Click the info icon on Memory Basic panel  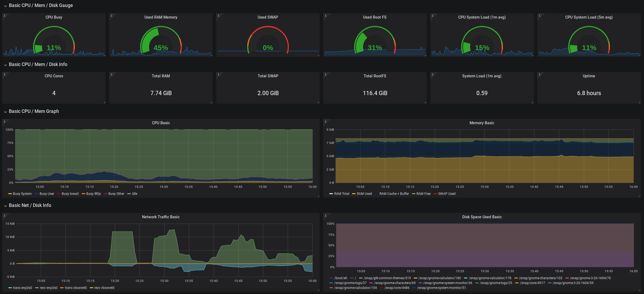325,122
